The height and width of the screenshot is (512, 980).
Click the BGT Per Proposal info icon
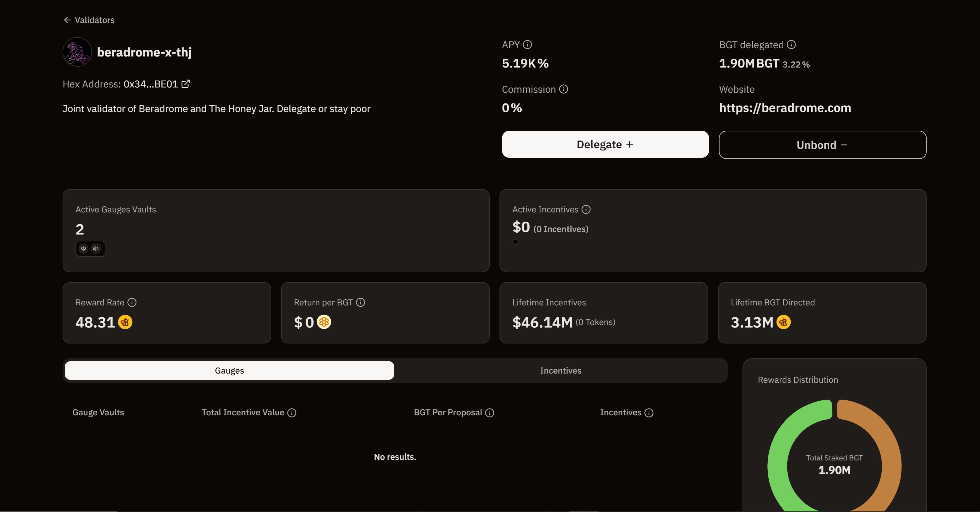490,413
